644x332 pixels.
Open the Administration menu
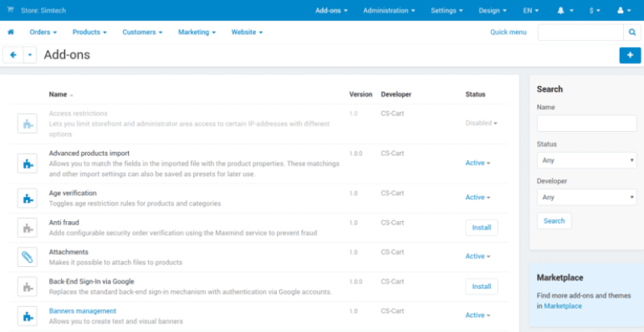(x=389, y=10)
